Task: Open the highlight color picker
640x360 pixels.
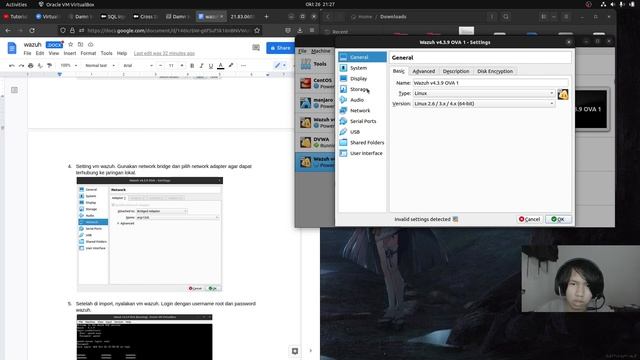Action: [231, 65]
